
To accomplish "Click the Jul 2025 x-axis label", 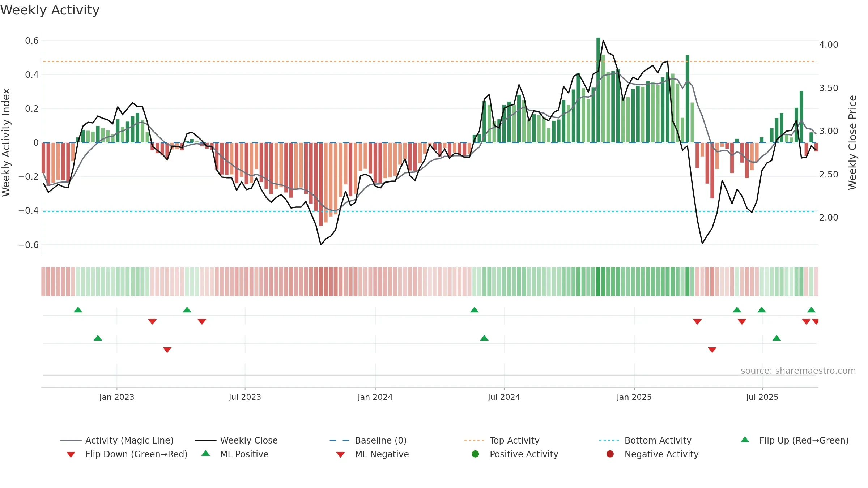I will point(762,397).
